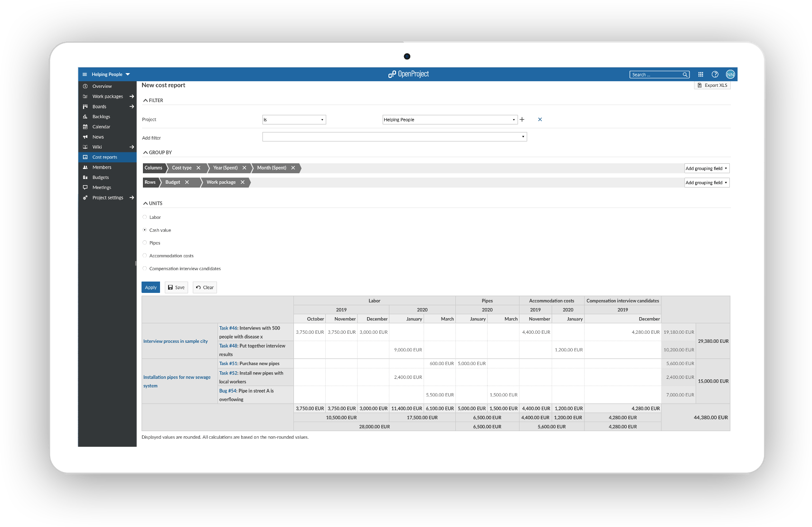
Task: Open the Add filter dropdown
Action: (x=394, y=137)
